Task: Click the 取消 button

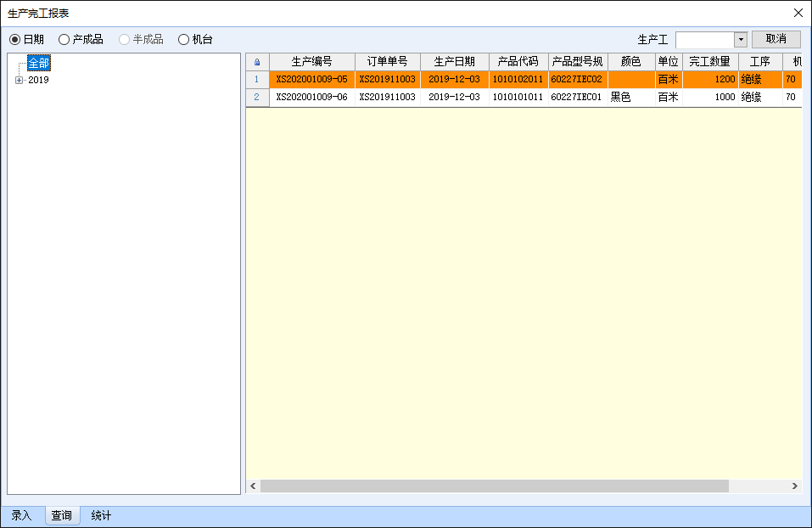Action: [x=775, y=38]
